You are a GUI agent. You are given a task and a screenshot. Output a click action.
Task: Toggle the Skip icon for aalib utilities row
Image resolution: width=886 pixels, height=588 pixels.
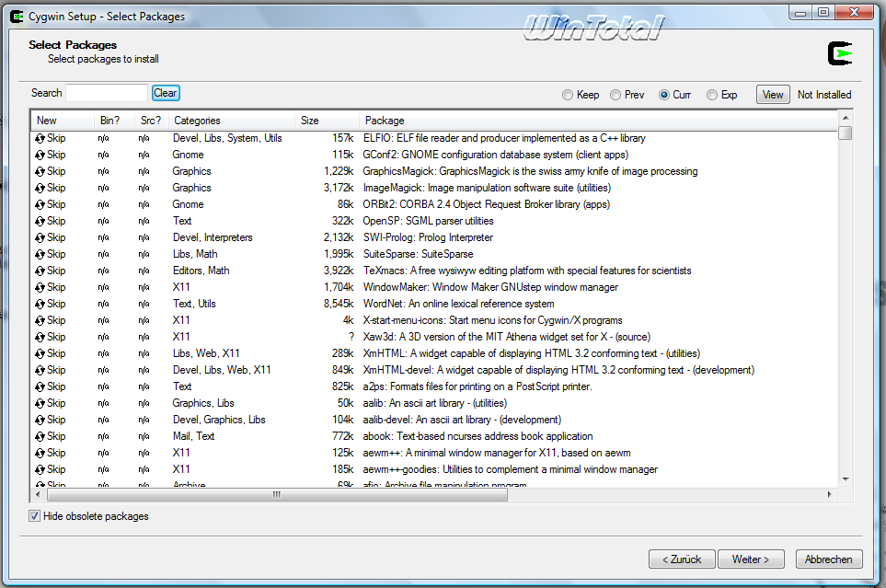point(40,404)
